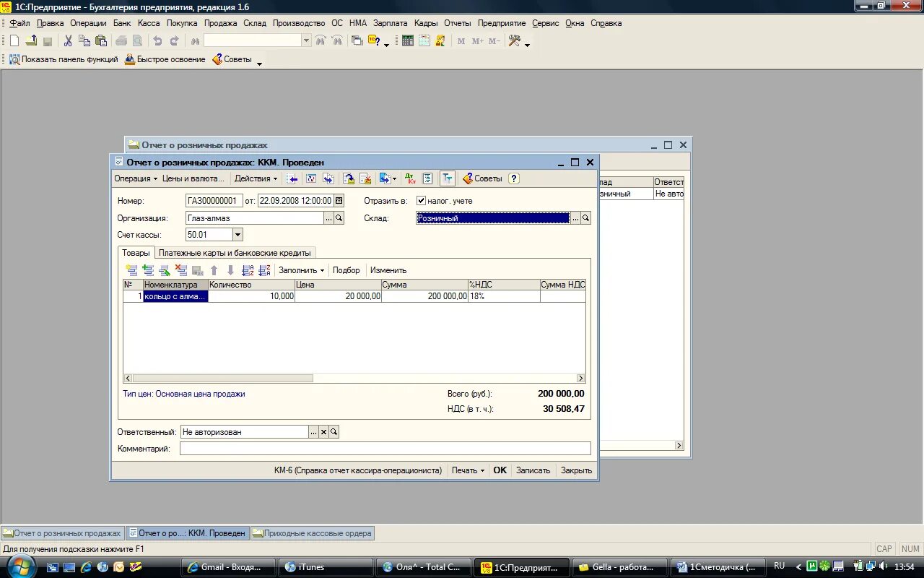Click the Записать button
Viewport: 924px width, 578px height.
pyautogui.click(x=533, y=470)
